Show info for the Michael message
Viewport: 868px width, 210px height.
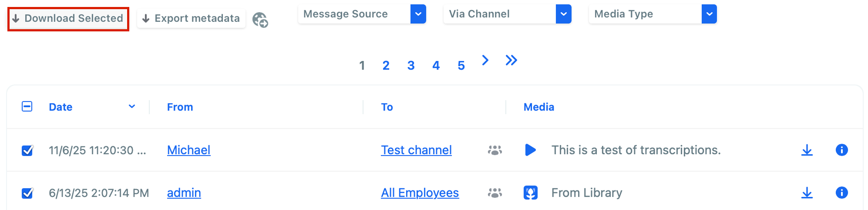click(x=842, y=150)
